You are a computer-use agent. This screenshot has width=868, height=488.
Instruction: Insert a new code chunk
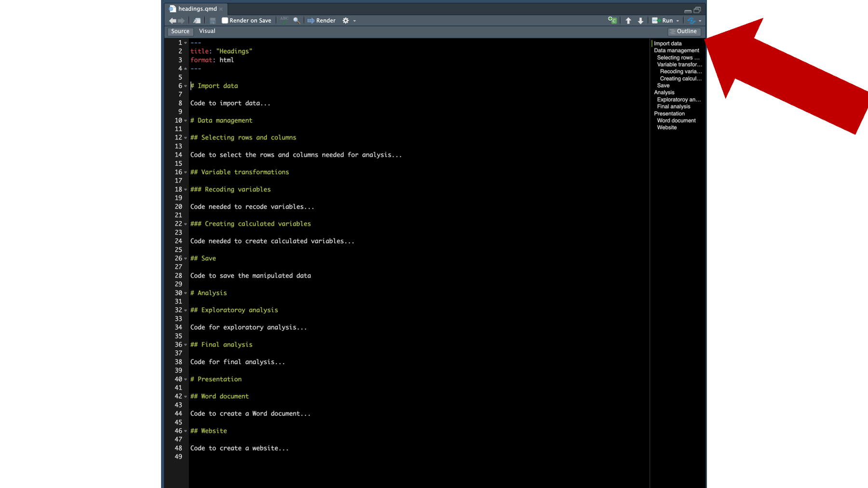tap(612, 20)
